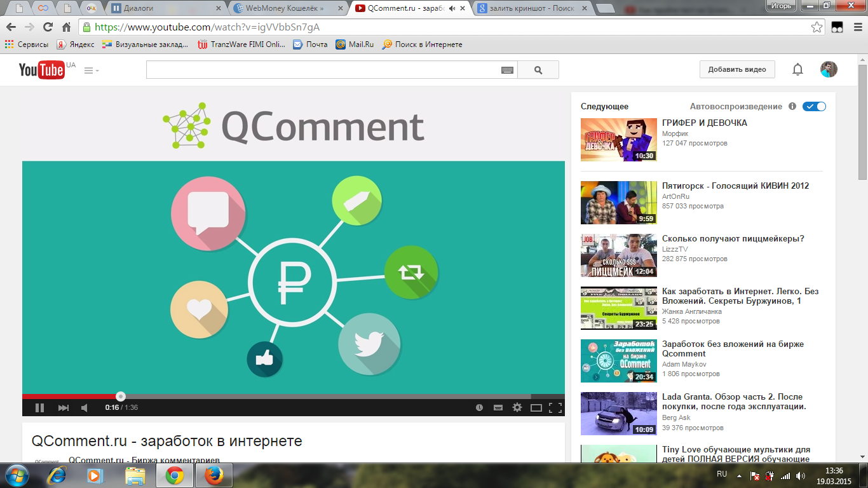Switch to Firefox from taskbar
868x488 pixels.
coord(214,475)
